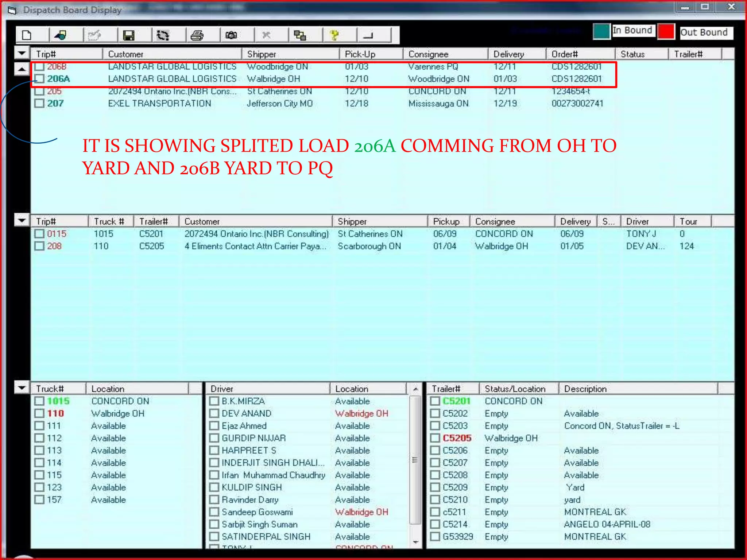
Task: Click the grayed delete X toolbar icon
Action: point(266,35)
